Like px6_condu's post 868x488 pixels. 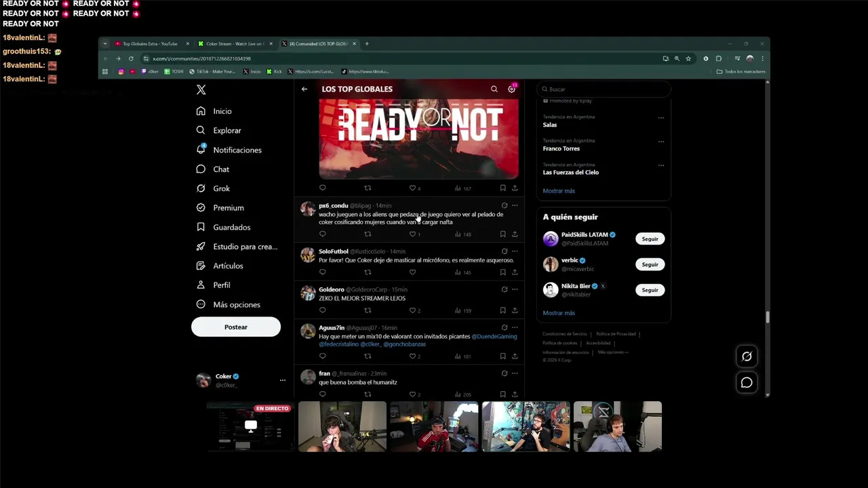[412, 234]
